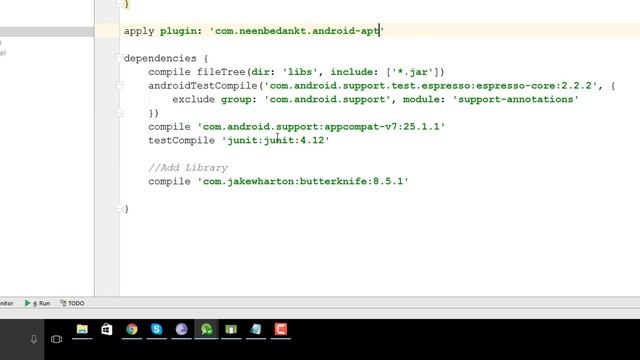Viewport: 640px width, 360px height.
Task: Click the espresso-core:2.2.2 dependency string
Action: (430, 86)
